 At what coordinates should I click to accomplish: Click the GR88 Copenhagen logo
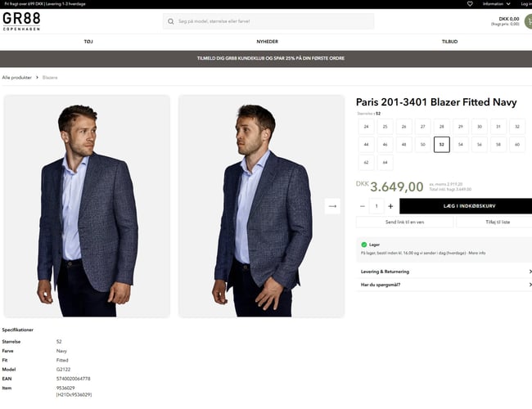pos(21,21)
